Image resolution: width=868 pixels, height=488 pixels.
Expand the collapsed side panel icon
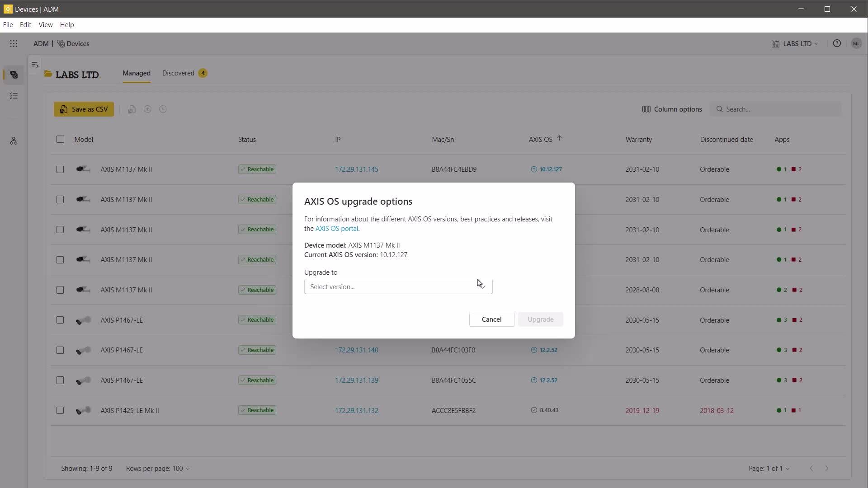[35, 65]
